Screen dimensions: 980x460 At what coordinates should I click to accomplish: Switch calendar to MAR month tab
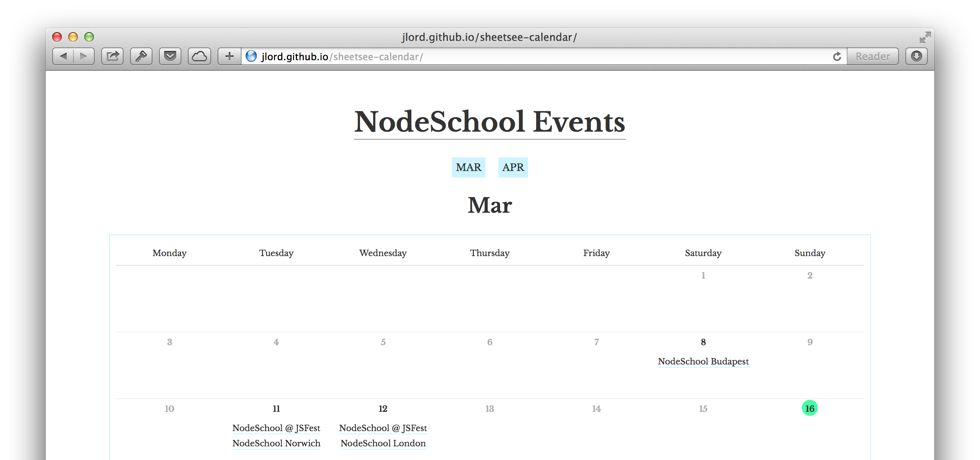point(468,167)
